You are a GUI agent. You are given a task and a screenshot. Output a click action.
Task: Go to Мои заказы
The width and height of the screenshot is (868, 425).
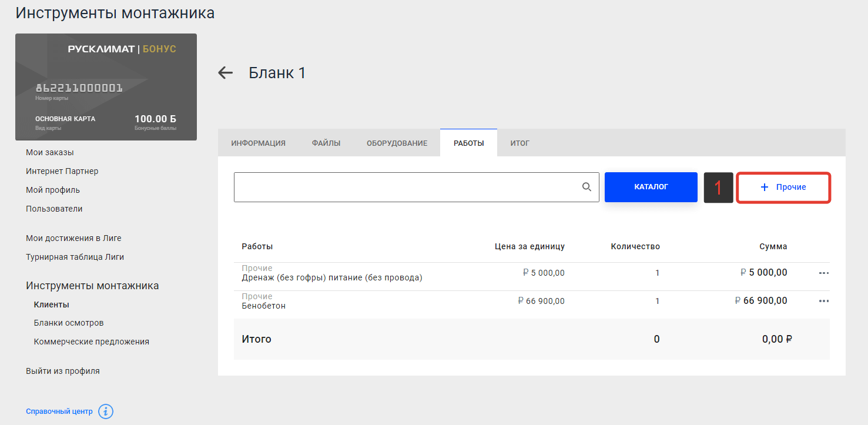50,152
